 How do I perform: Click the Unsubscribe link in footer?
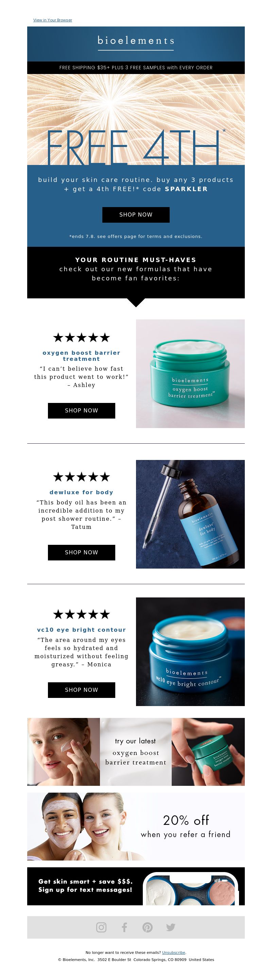(174, 952)
